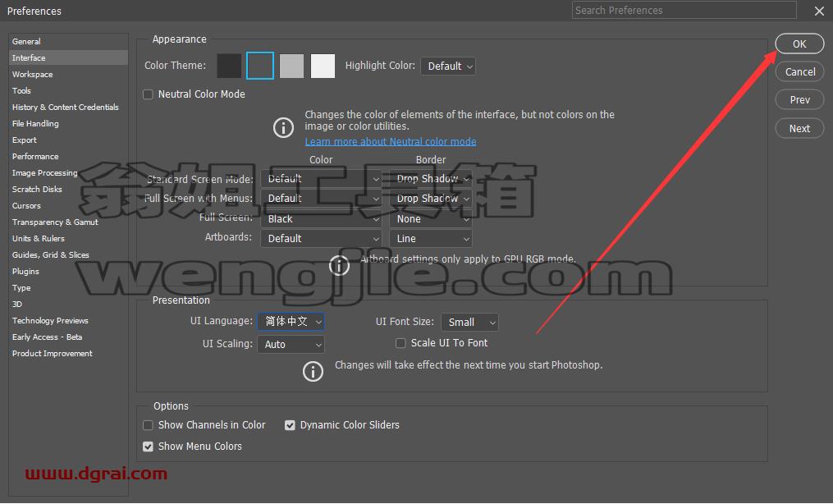Switch to the Performance preferences category
833x504 pixels.
coord(35,157)
